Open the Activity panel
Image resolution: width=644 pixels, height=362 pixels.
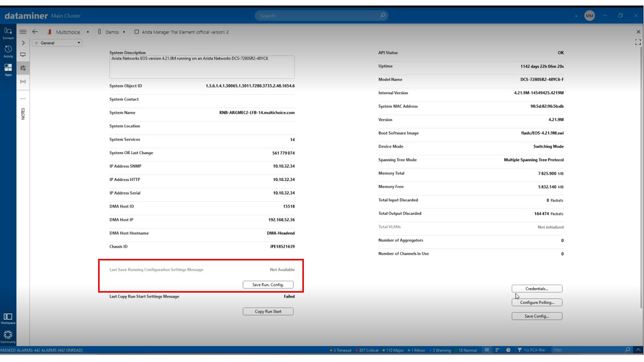click(8, 51)
